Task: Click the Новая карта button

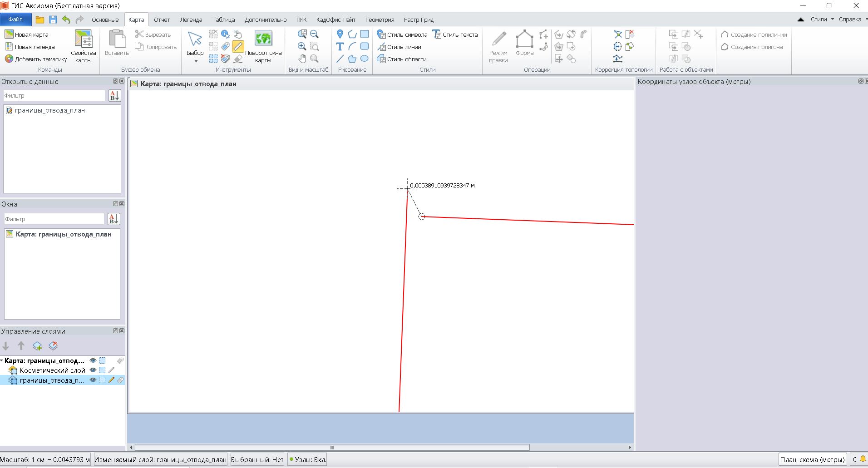Action: (26, 34)
